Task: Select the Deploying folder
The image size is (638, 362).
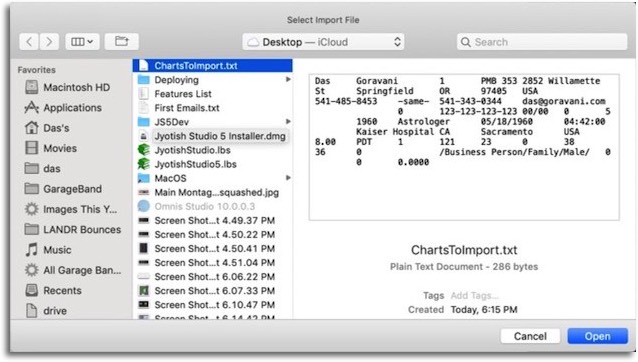Action: [177, 80]
